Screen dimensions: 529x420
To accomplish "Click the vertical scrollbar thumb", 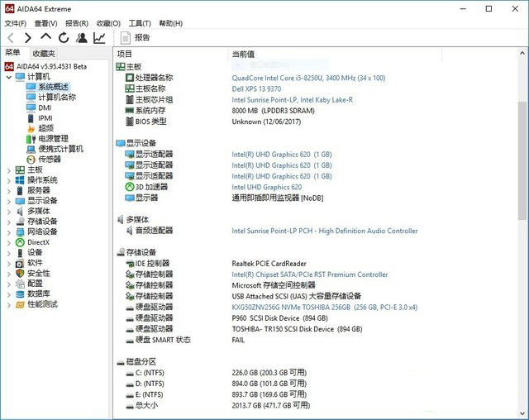I will point(522,160).
